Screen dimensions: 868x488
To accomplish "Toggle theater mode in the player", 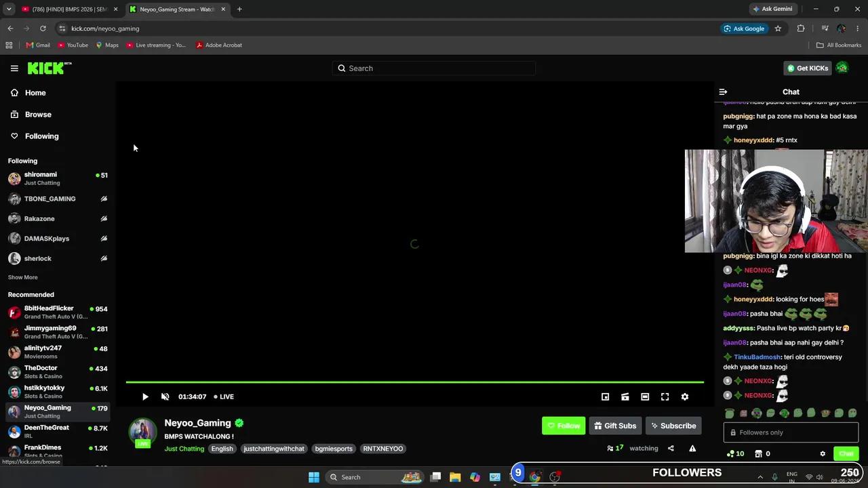I will pos(645,397).
